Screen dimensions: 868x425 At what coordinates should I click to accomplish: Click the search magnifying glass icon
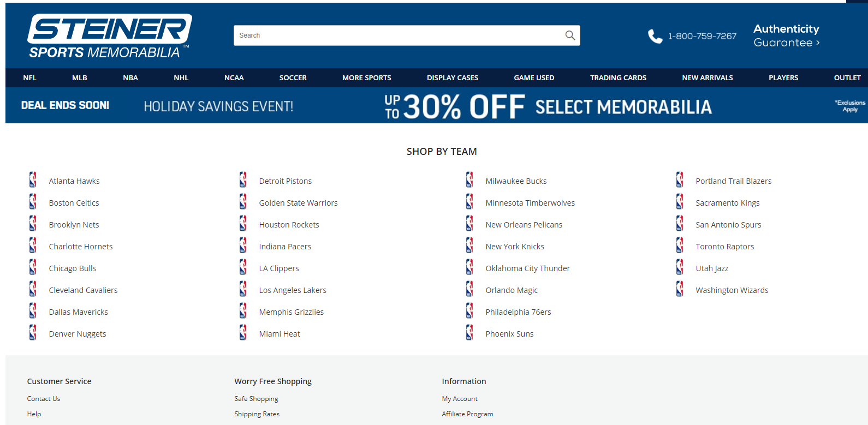click(x=570, y=35)
